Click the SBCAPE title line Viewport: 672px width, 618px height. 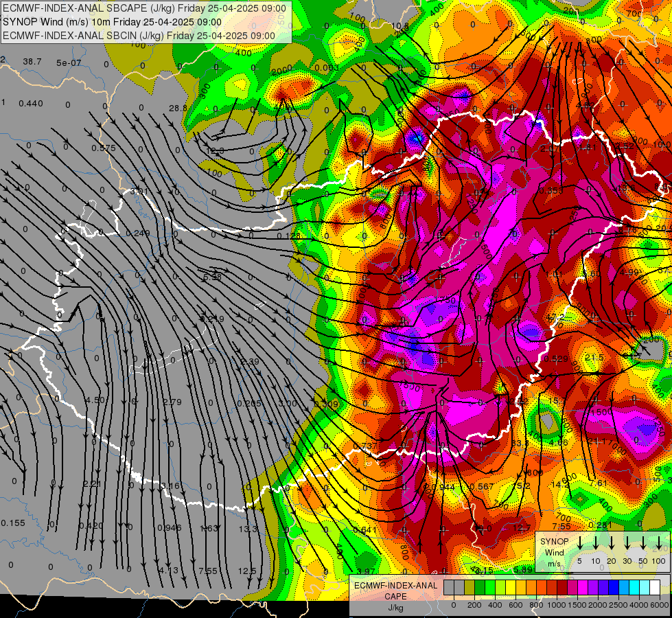click(x=144, y=8)
